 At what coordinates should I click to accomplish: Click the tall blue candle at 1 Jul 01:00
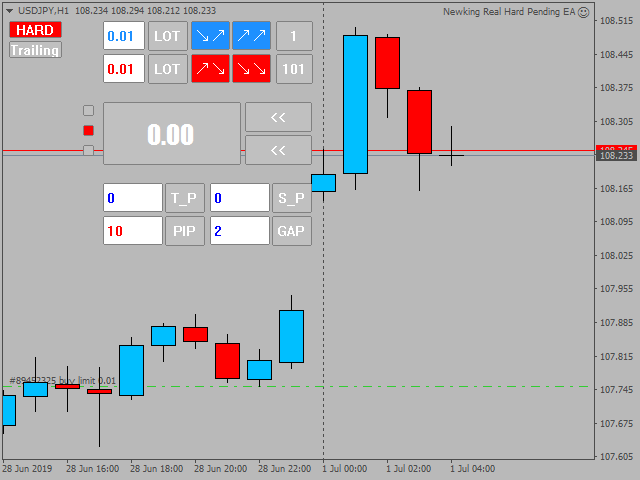[356, 104]
